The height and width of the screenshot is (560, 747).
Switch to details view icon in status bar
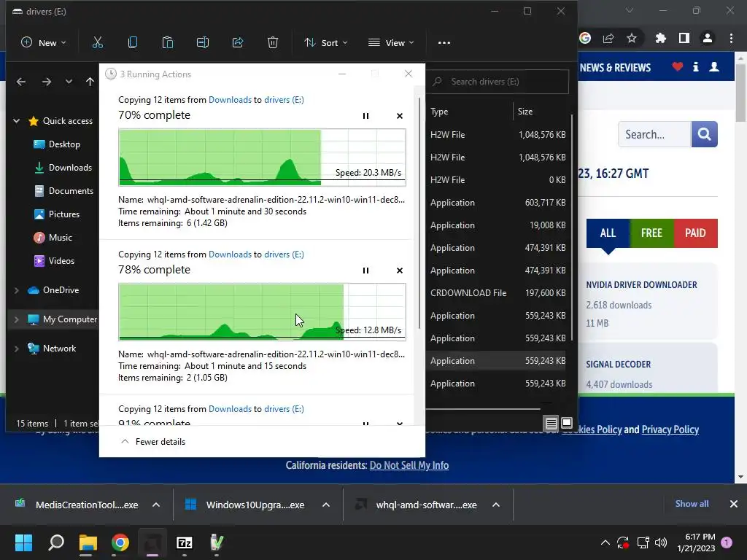click(x=551, y=423)
